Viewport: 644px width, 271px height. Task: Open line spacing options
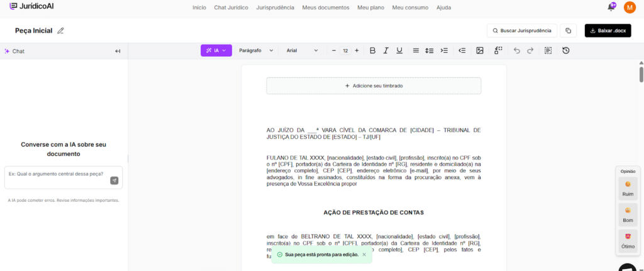(429, 50)
